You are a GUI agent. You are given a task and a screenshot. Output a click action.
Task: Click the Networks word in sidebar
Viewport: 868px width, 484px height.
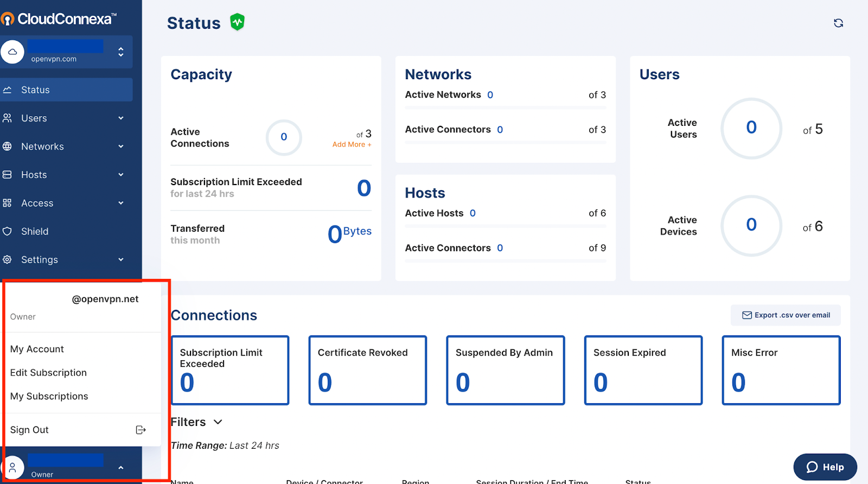[42, 146]
